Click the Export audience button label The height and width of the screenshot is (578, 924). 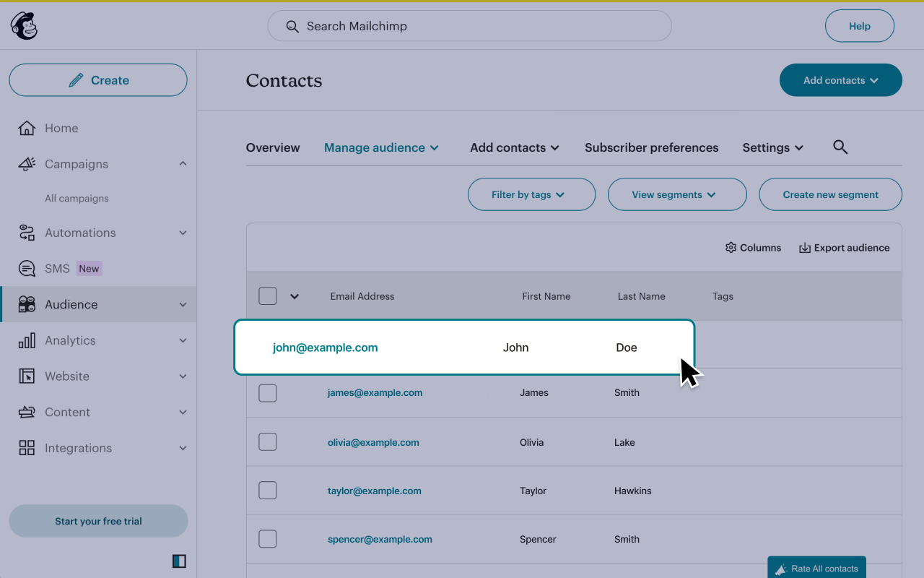[x=852, y=248]
